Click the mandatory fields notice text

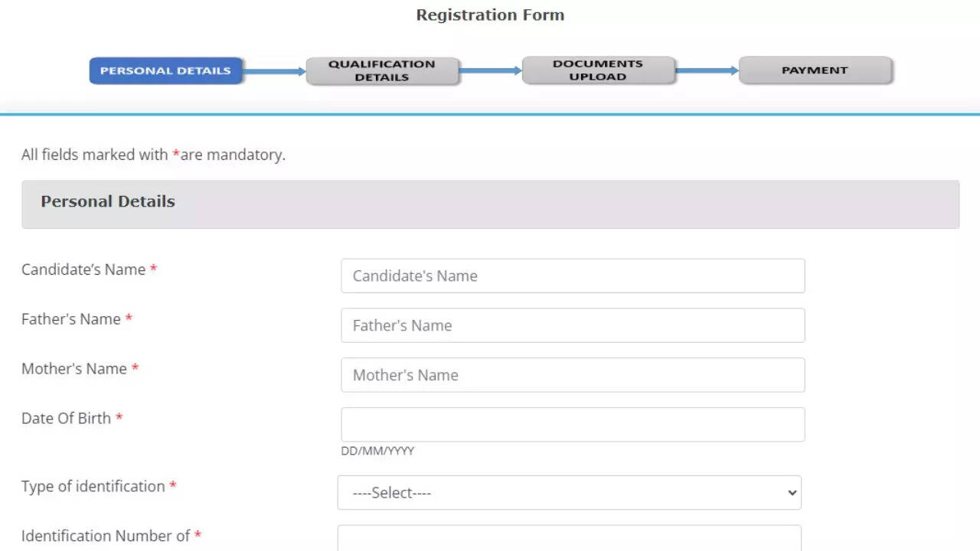point(153,155)
